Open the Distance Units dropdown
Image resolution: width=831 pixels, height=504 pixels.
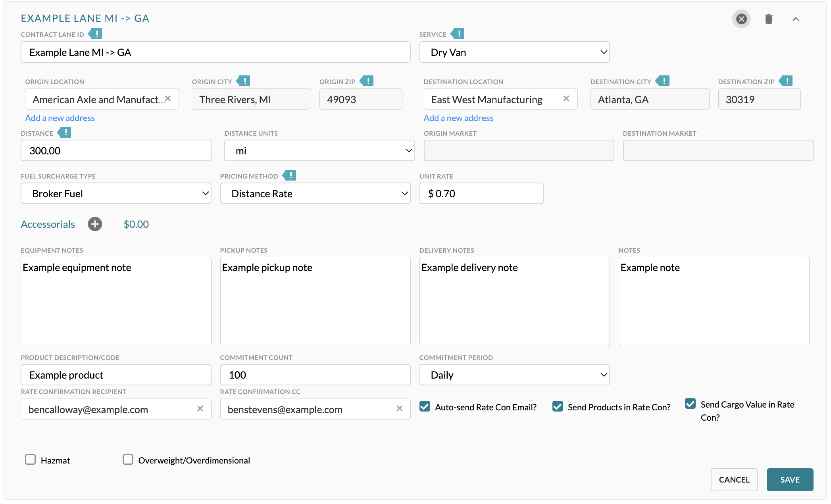pos(319,151)
